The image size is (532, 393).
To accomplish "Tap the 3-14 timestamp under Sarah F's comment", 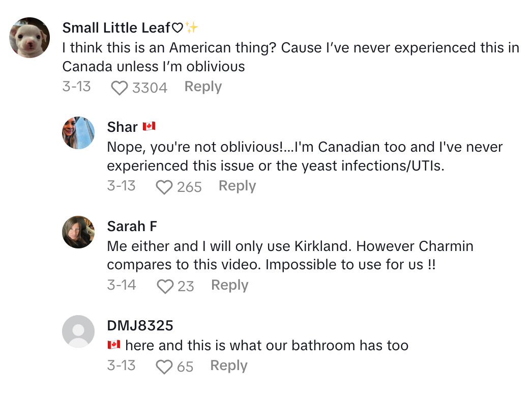I will pos(122,285).
